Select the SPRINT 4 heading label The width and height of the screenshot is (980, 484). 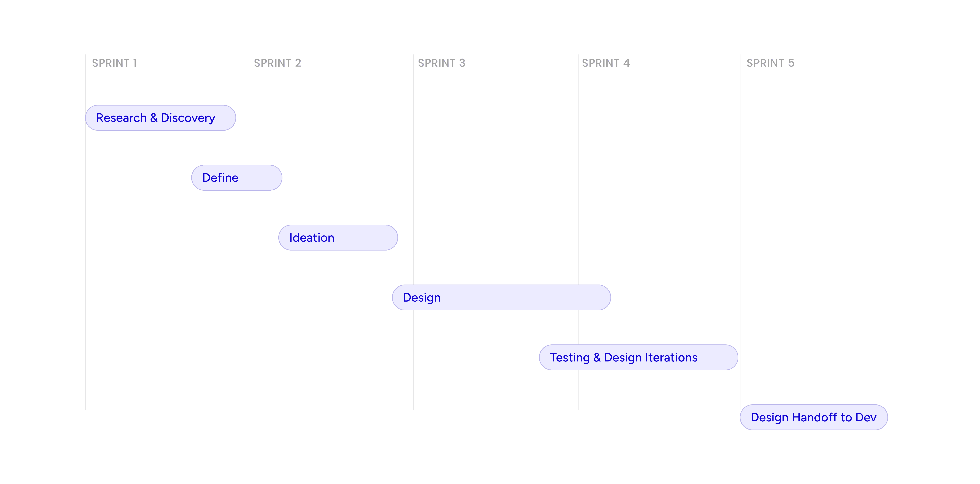click(x=606, y=63)
